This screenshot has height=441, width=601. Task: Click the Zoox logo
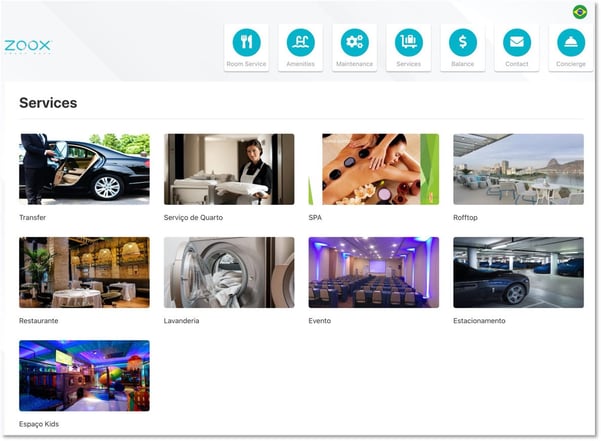pos(28,47)
